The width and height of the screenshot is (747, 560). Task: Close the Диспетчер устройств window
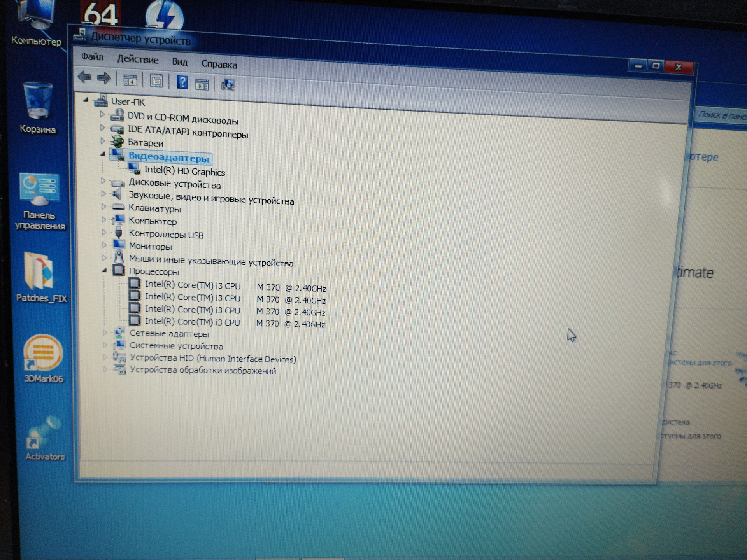click(679, 67)
